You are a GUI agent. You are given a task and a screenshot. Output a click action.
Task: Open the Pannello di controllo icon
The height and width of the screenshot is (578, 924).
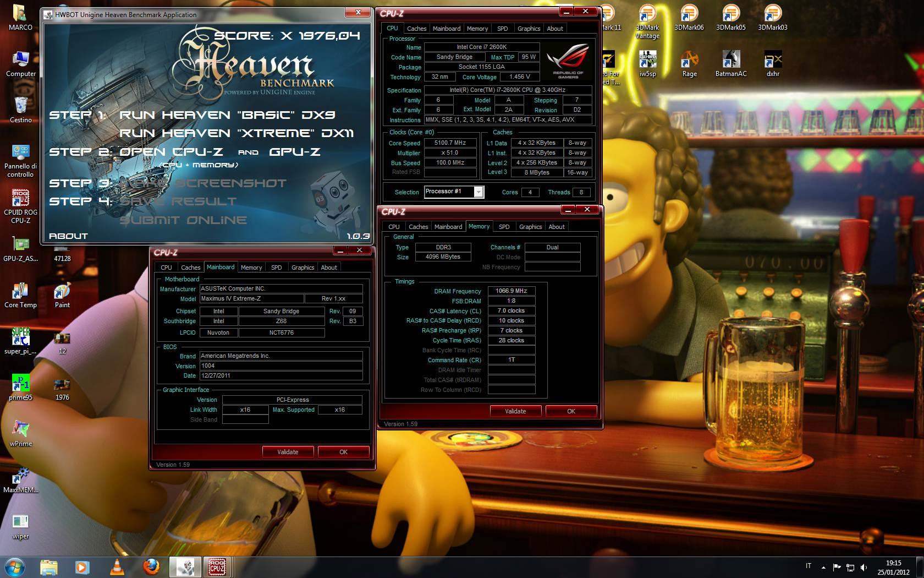[20, 160]
